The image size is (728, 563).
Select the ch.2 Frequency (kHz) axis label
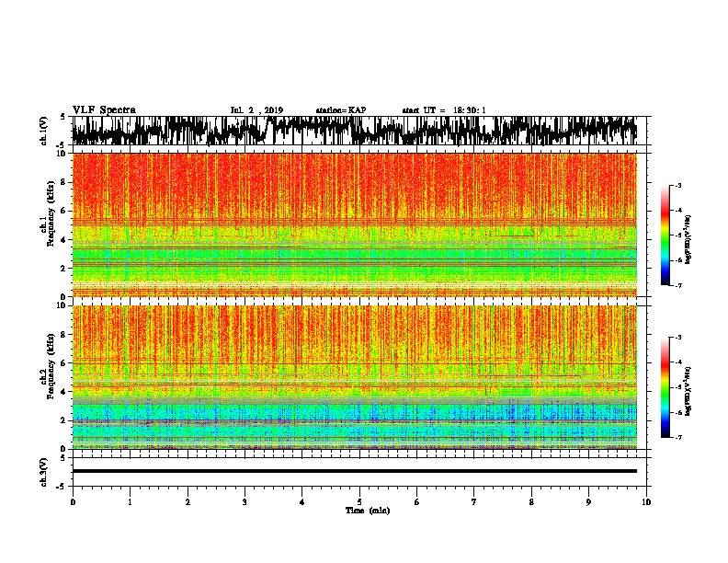48,366
